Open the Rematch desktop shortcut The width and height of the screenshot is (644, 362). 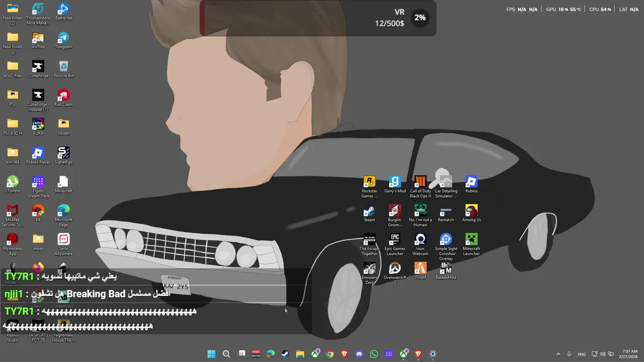pos(446,213)
